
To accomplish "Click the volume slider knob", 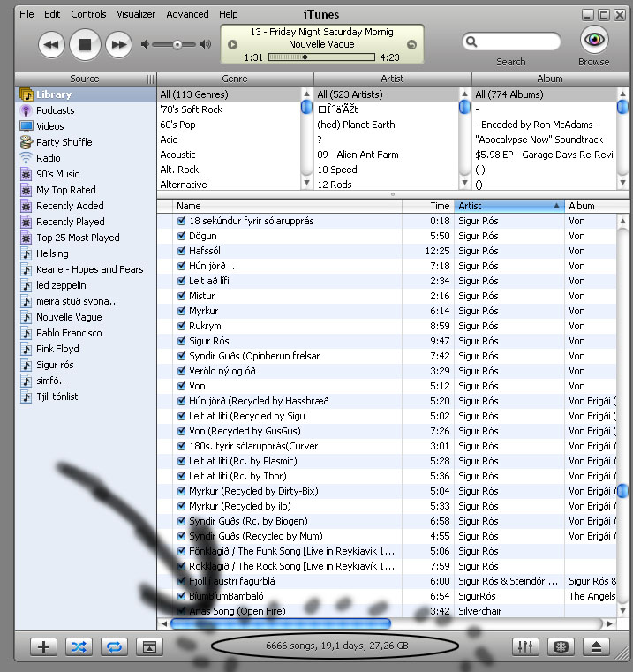I will pyautogui.click(x=177, y=44).
